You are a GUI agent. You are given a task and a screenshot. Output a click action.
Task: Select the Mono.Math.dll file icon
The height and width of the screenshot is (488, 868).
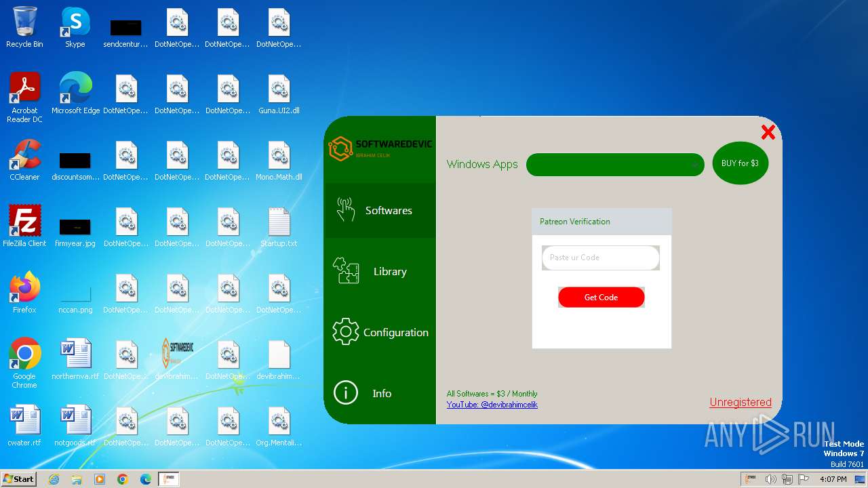tap(279, 160)
